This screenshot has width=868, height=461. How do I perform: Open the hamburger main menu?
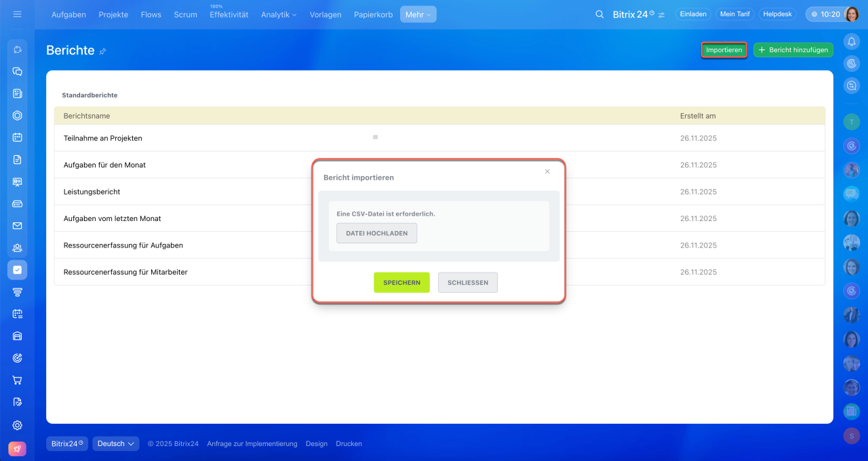(17, 14)
